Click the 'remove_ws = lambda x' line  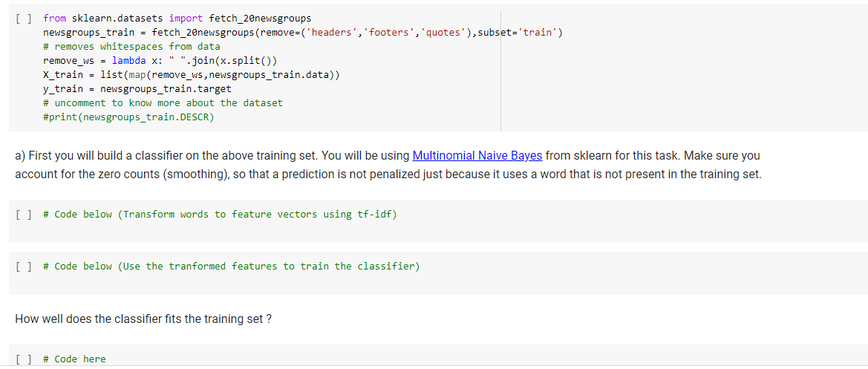(160, 60)
